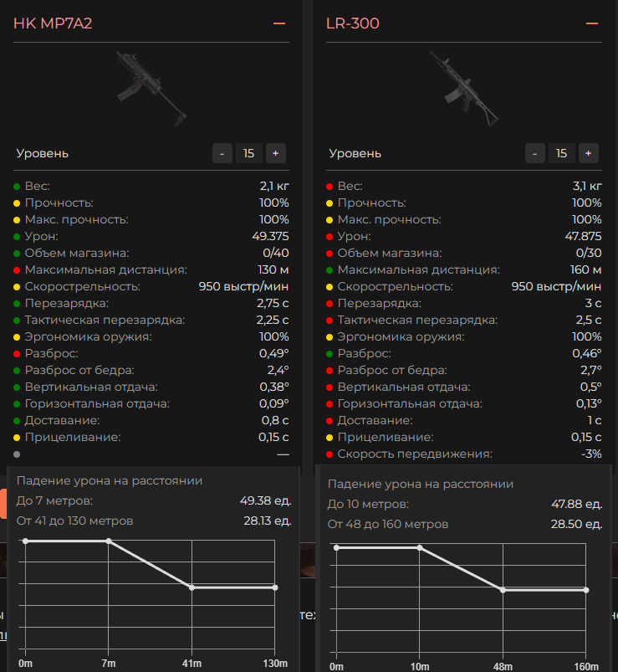
Task: Select LR-300 spread value 0,46°
Action: point(587,353)
